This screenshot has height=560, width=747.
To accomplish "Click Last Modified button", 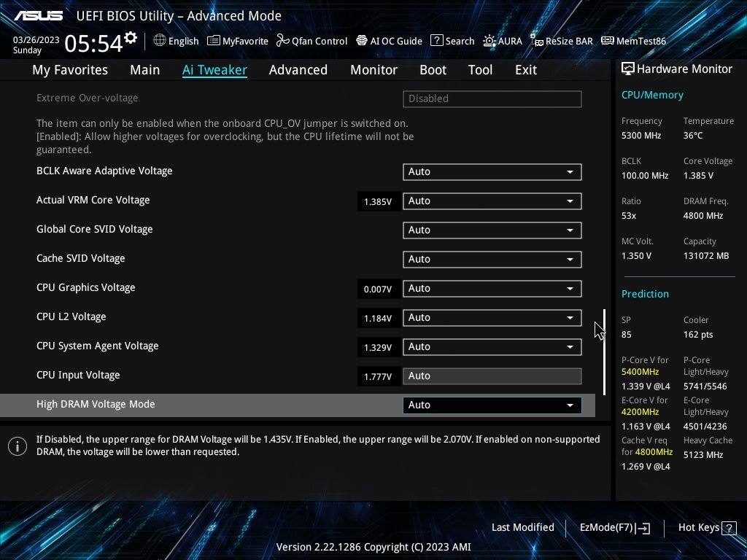I will tap(522, 528).
